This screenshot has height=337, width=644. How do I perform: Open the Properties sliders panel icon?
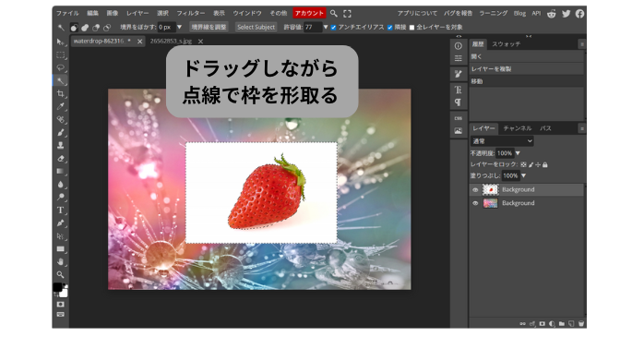pos(458,58)
